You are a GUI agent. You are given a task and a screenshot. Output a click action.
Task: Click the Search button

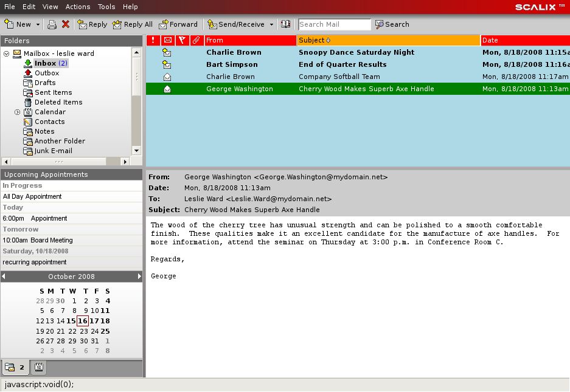tap(392, 24)
